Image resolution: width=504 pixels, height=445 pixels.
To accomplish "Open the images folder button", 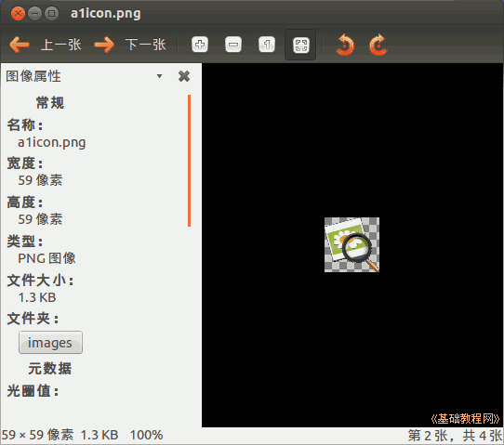I will pyautogui.click(x=50, y=343).
